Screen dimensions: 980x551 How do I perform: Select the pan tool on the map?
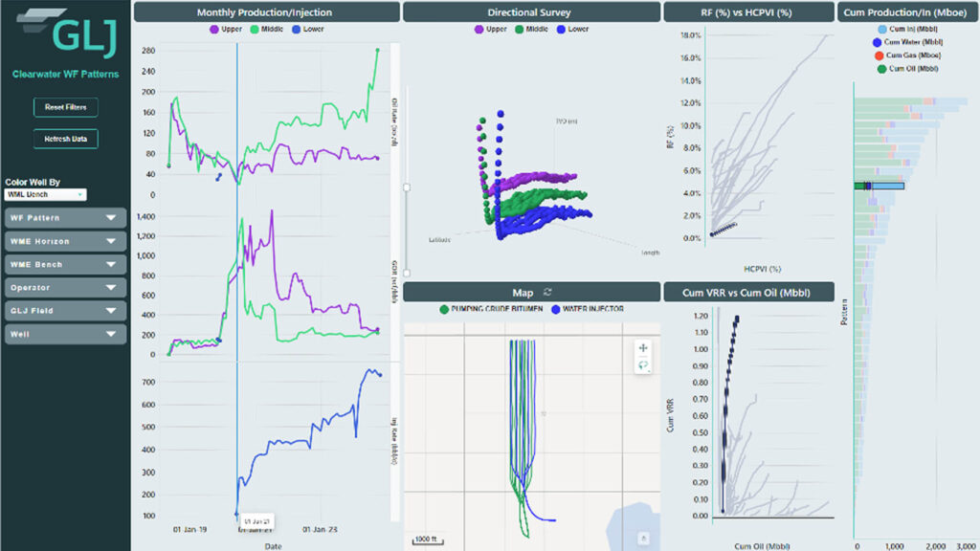coord(643,348)
